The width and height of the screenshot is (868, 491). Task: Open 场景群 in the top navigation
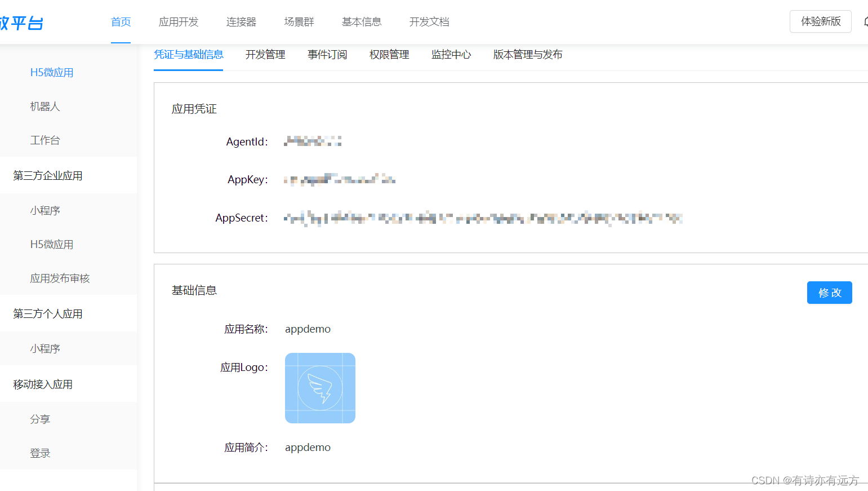299,22
